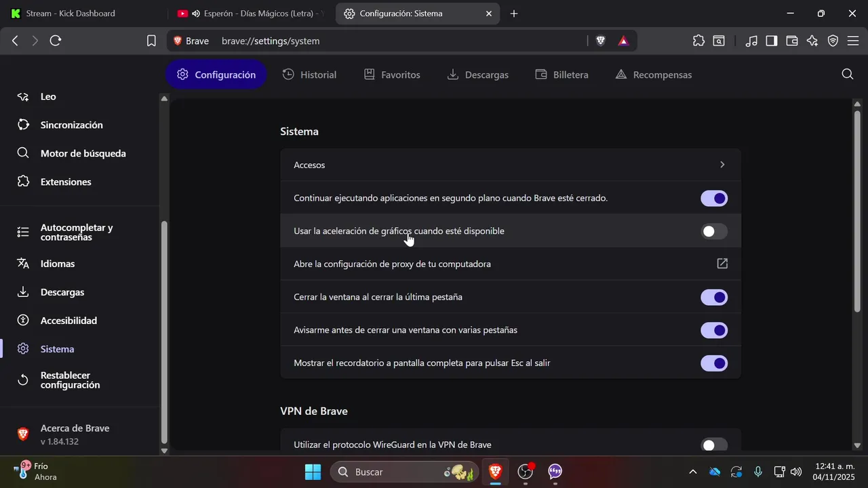Viewport: 868px width, 488px height.
Task: Switch to Stream - Kick Dashboard browser tab
Action: pyautogui.click(x=81, y=14)
